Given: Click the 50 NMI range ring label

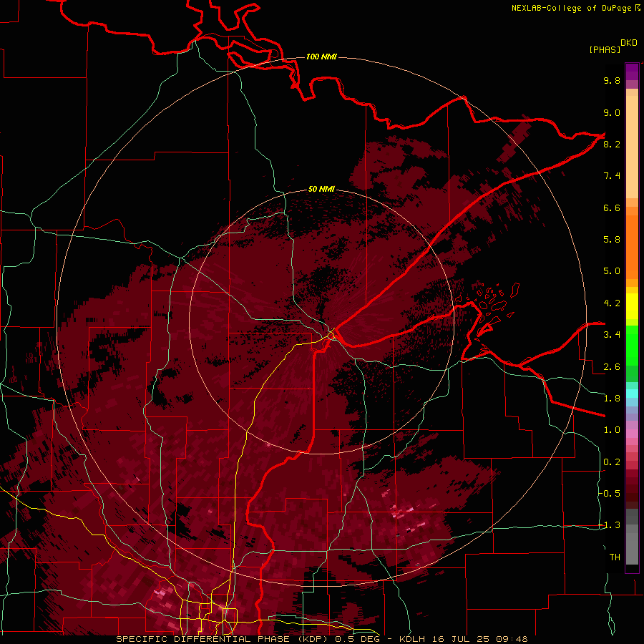Looking at the screenshot, I should pos(321,189).
